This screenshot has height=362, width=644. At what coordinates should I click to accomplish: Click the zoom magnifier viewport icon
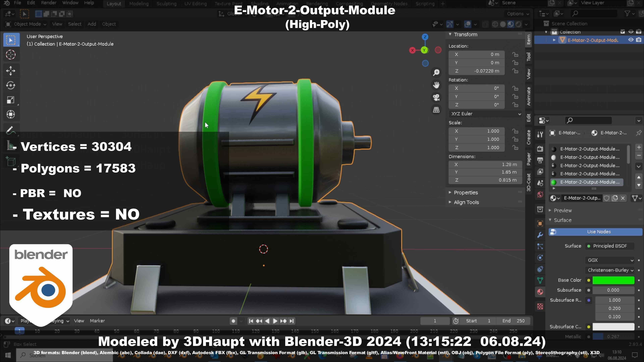coord(436,72)
